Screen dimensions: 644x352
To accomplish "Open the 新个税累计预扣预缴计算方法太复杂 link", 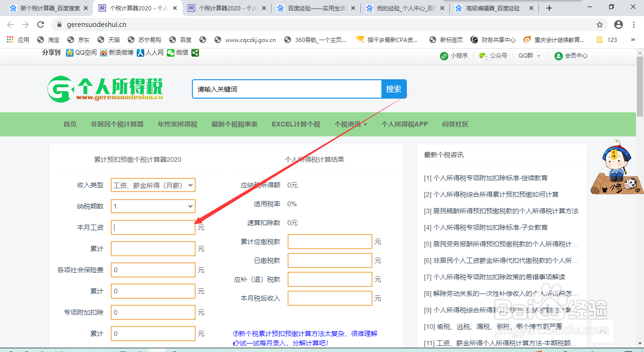I will click(x=305, y=334).
